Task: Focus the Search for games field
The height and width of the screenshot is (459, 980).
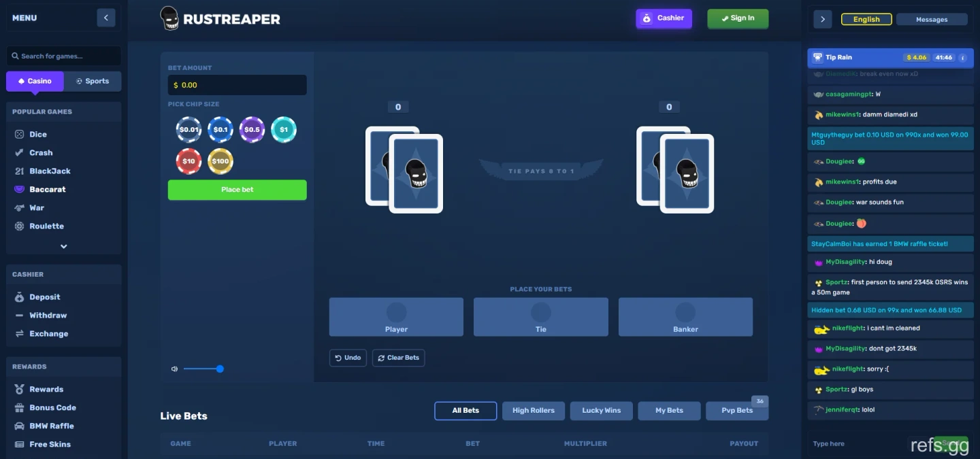Action: pyautogui.click(x=64, y=56)
